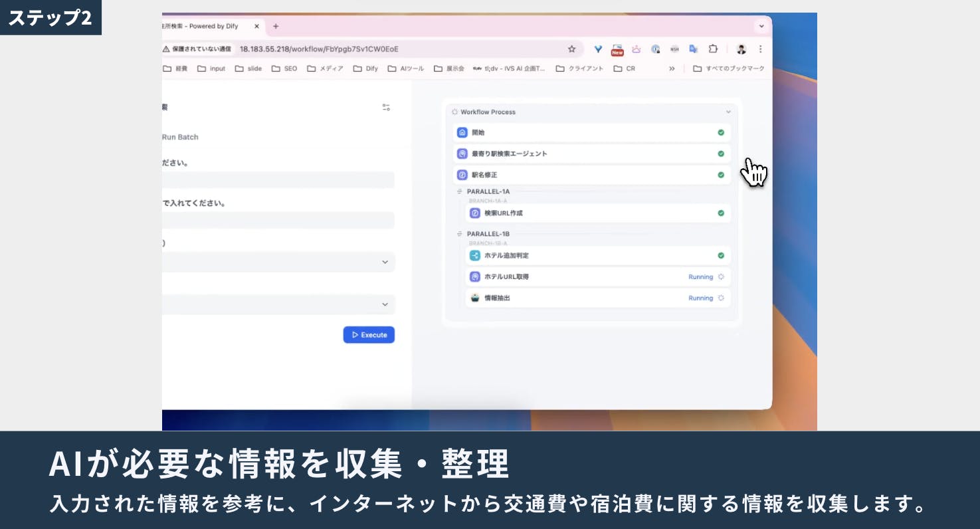Click the NSH extension icon
The image size is (980, 529).
(674, 49)
